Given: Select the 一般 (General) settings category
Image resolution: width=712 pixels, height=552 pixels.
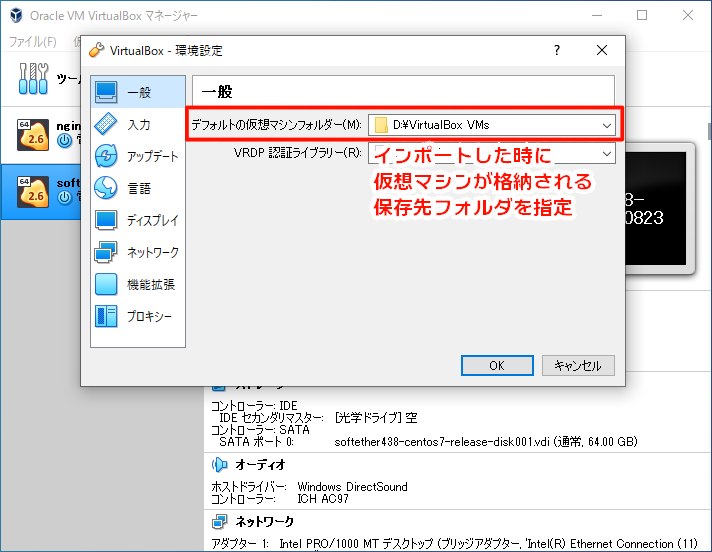Looking at the screenshot, I should coord(138,92).
